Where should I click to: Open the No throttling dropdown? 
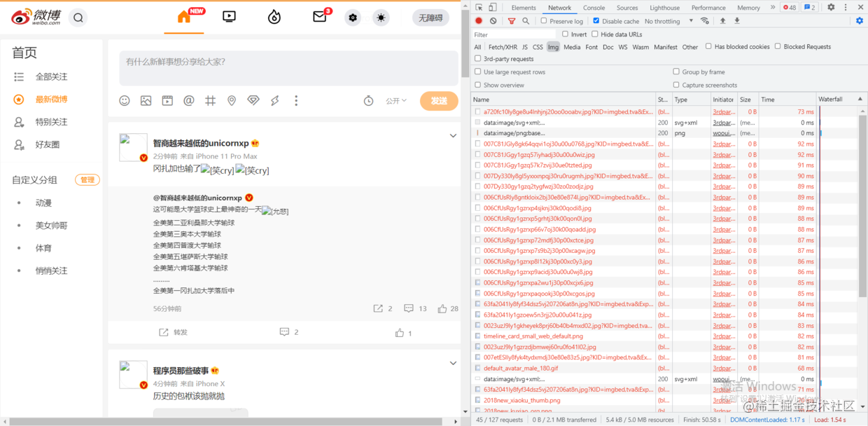(x=668, y=21)
